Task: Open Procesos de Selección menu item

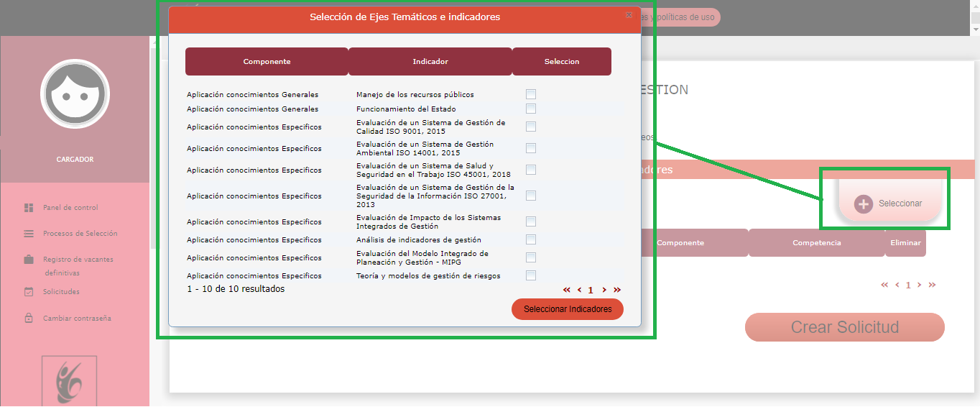Action: point(80,234)
